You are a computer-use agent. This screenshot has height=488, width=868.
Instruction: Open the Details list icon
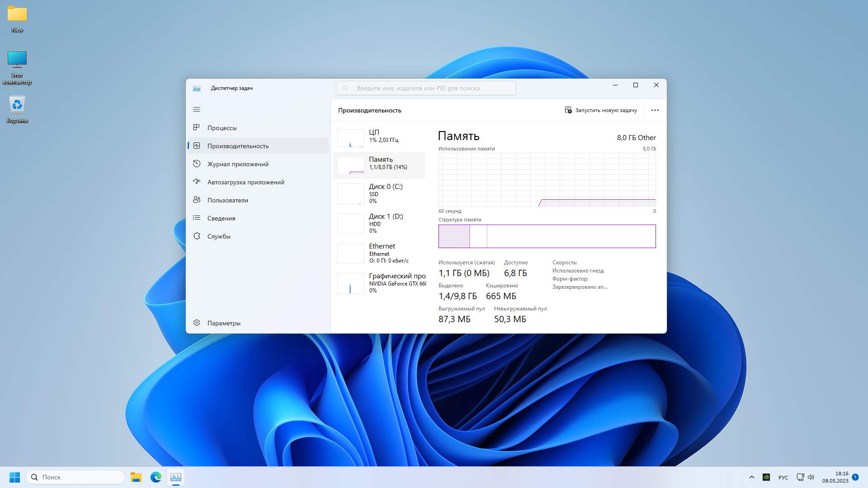[197, 218]
